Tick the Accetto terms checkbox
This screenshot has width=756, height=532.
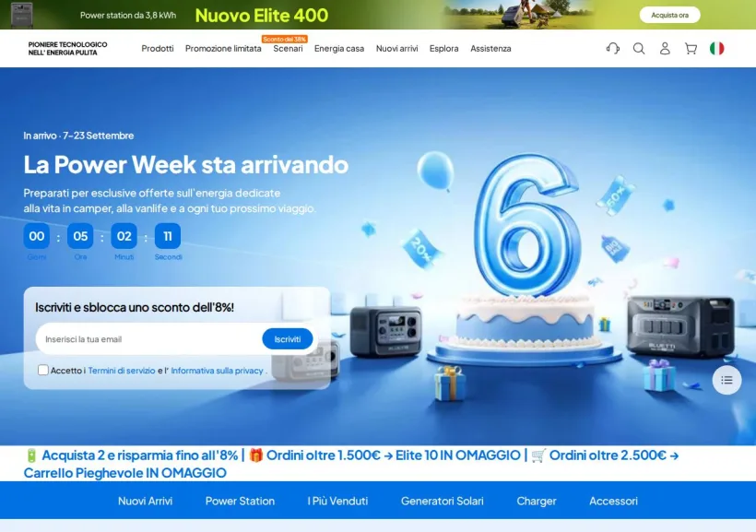click(x=43, y=370)
